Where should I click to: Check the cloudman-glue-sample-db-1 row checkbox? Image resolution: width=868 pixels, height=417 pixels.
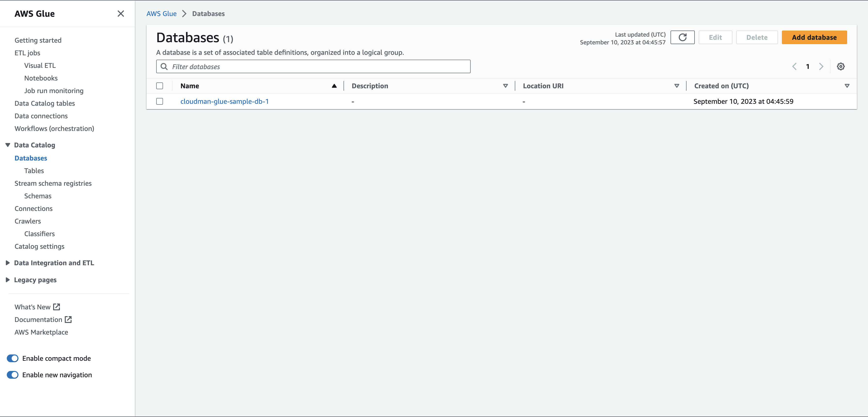point(160,101)
